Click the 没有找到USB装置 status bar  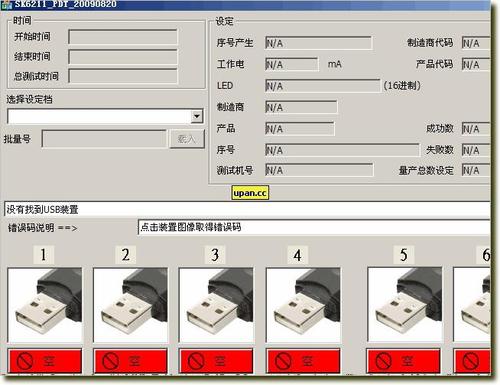click(x=247, y=209)
